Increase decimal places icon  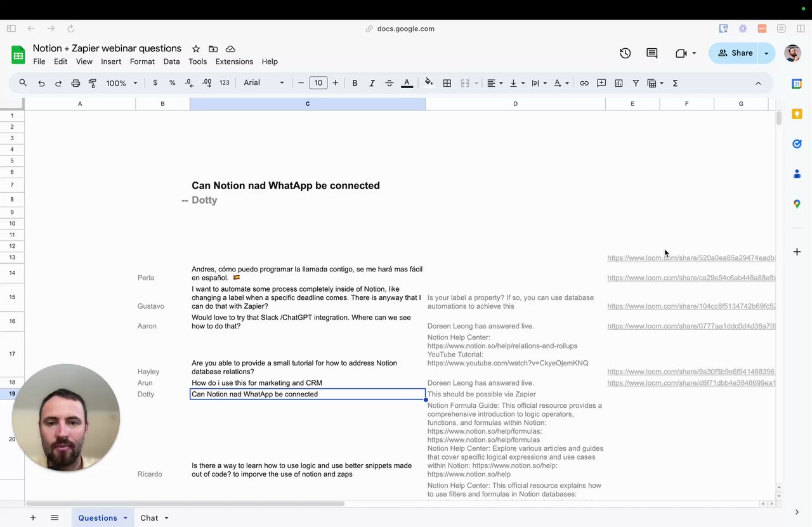tap(207, 83)
